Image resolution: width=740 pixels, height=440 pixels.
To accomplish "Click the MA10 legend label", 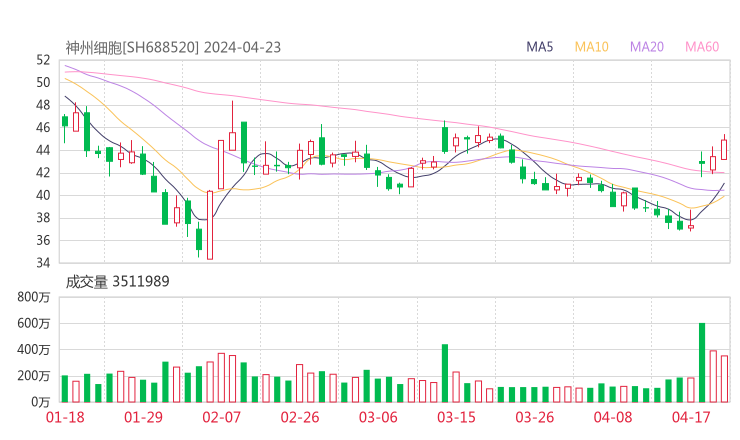I will pos(591,47).
